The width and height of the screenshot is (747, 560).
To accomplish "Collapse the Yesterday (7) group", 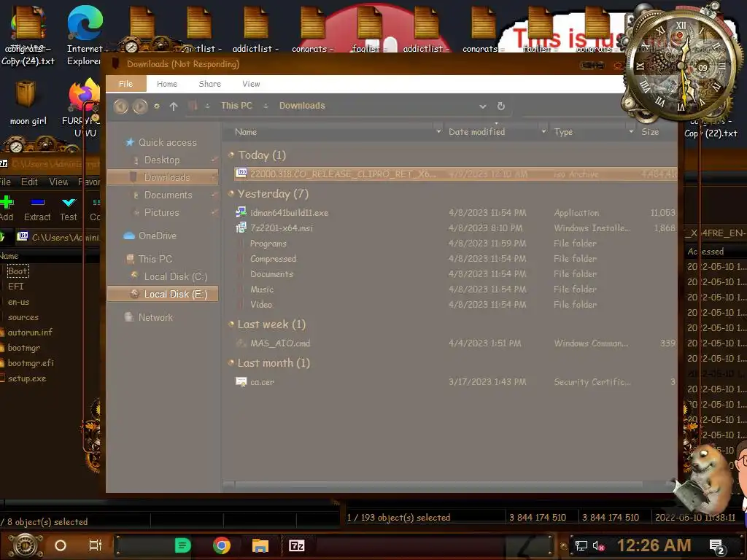I will (x=231, y=193).
